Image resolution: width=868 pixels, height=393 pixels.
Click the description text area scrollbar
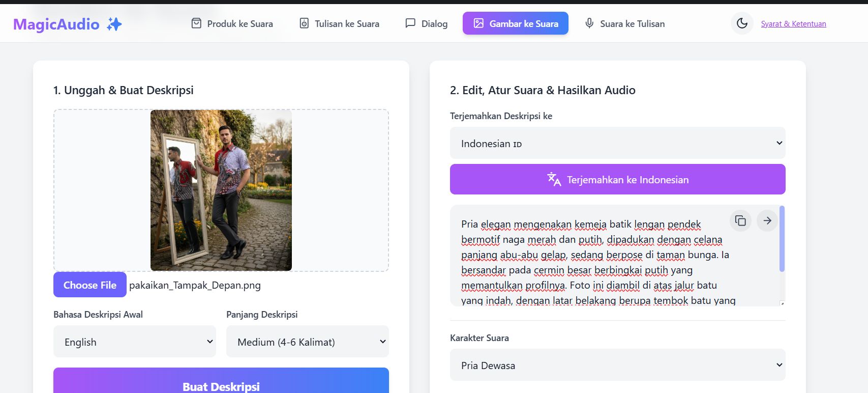pyautogui.click(x=782, y=239)
